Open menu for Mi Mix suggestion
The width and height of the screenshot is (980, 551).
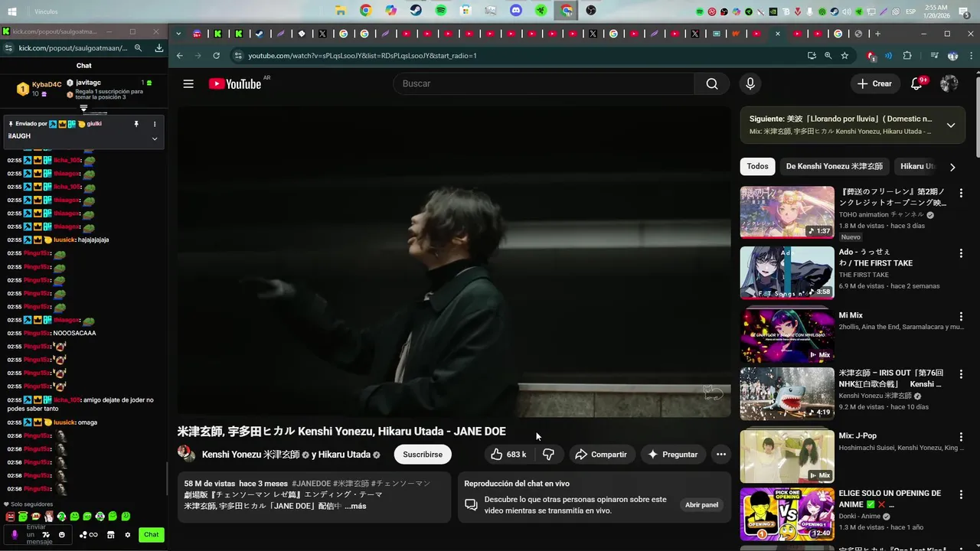click(x=961, y=316)
